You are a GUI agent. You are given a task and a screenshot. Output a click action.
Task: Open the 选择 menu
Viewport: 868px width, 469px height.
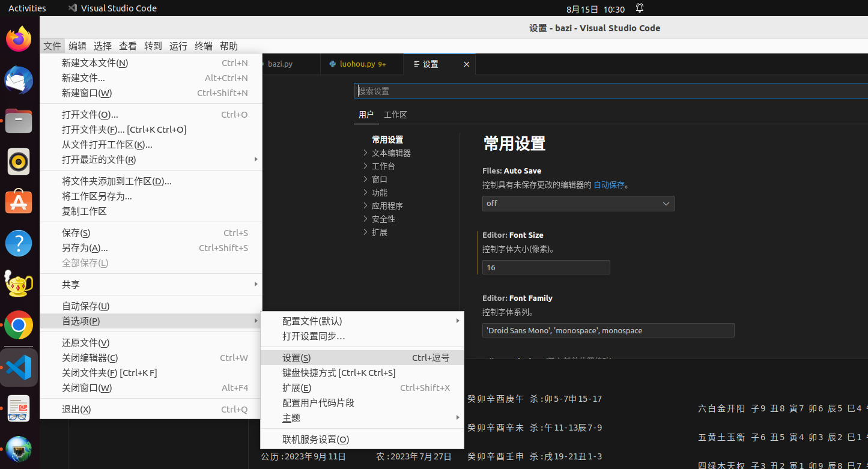(103, 46)
